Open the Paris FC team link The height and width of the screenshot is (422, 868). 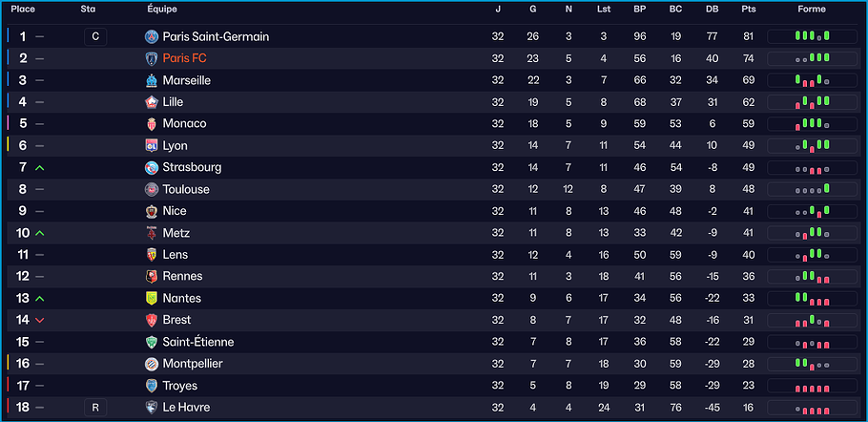[x=184, y=58]
